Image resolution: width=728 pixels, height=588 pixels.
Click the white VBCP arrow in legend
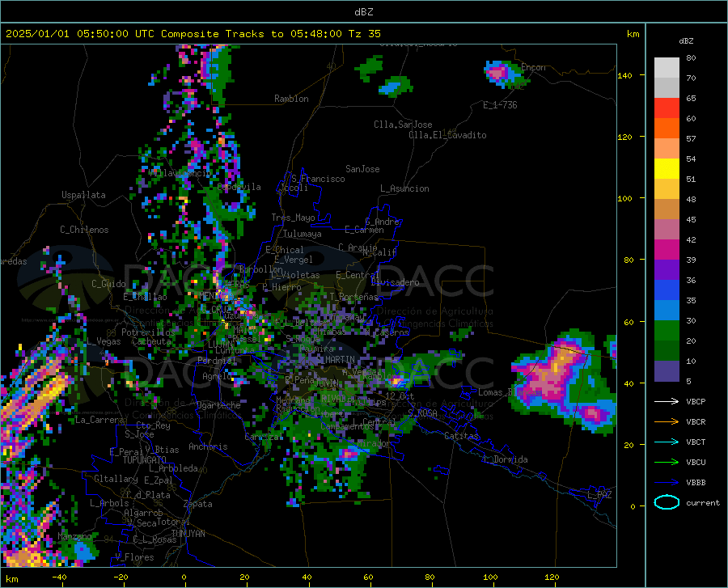click(667, 401)
